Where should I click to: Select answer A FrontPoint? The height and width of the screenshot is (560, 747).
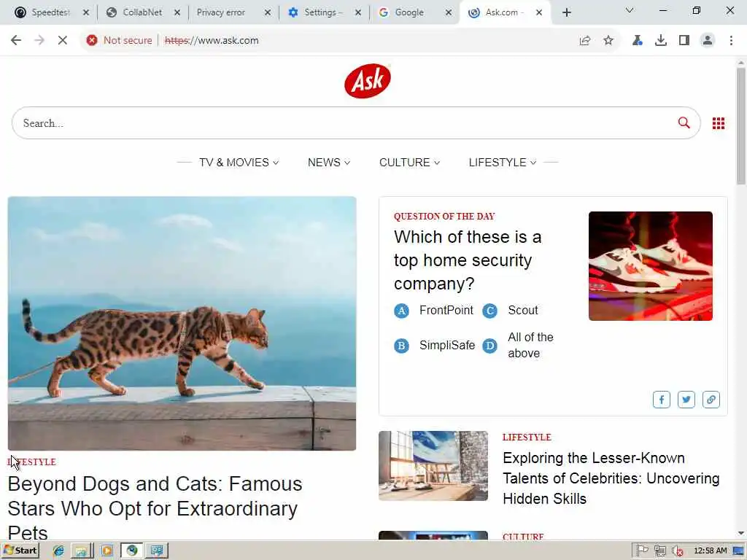(x=433, y=311)
